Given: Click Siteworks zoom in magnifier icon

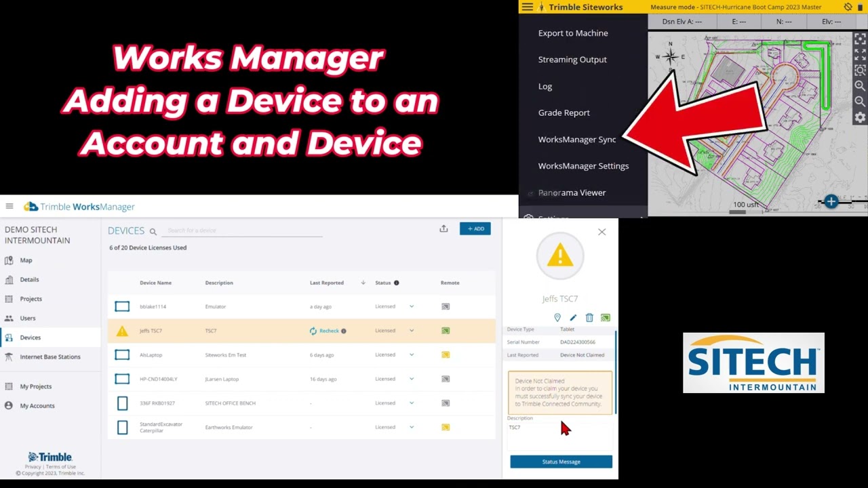Looking at the screenshot, I should (860, 85).
